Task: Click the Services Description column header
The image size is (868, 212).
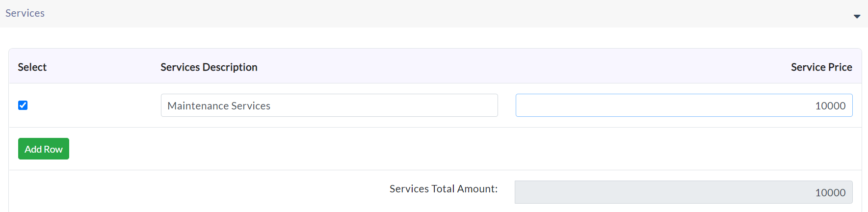Action: click(x=209, y=67)
